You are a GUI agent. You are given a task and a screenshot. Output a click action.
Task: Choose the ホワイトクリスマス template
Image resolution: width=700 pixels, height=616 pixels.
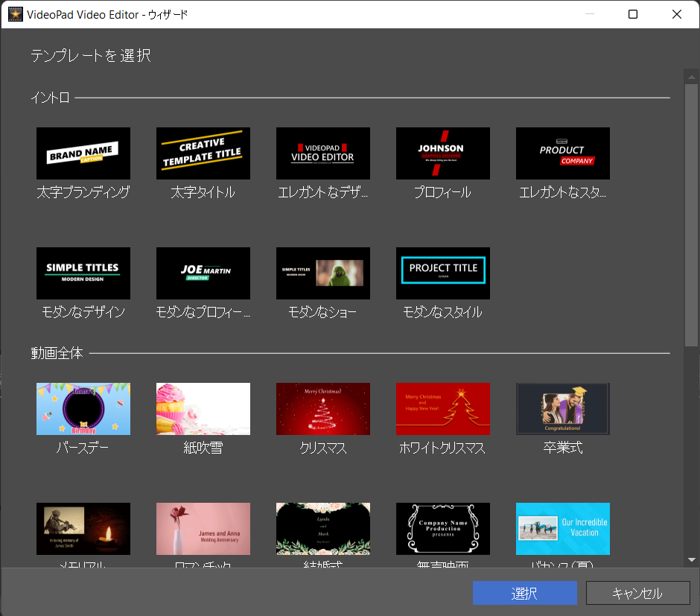[x=443, y=409]
